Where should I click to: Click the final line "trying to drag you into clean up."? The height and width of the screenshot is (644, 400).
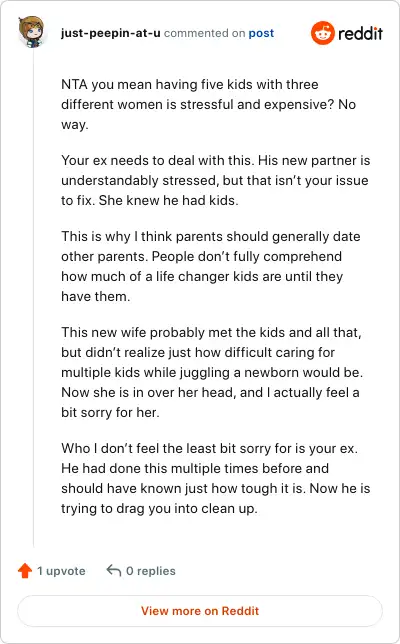tap(159, 508)
